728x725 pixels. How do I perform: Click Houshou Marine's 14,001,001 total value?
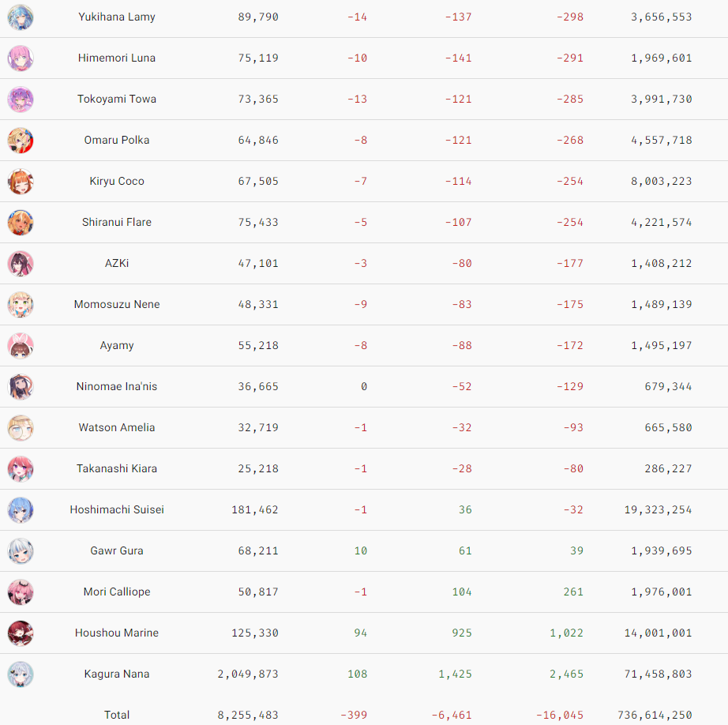click(x=661, y=633)
